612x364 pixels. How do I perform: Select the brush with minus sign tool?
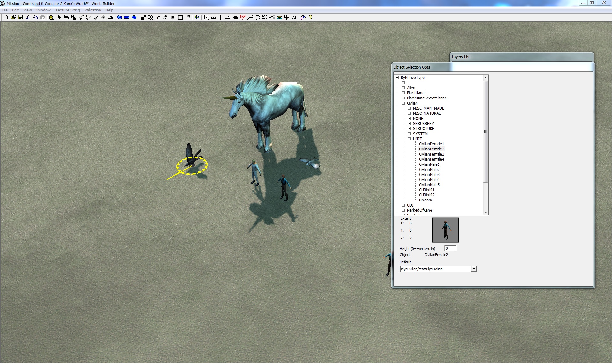point(96,18)
